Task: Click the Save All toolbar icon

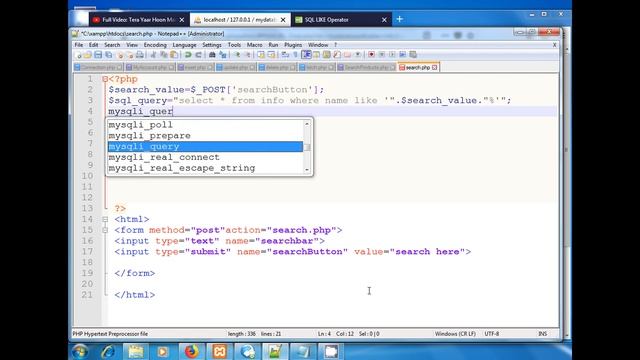Action: tap(108, 54)
